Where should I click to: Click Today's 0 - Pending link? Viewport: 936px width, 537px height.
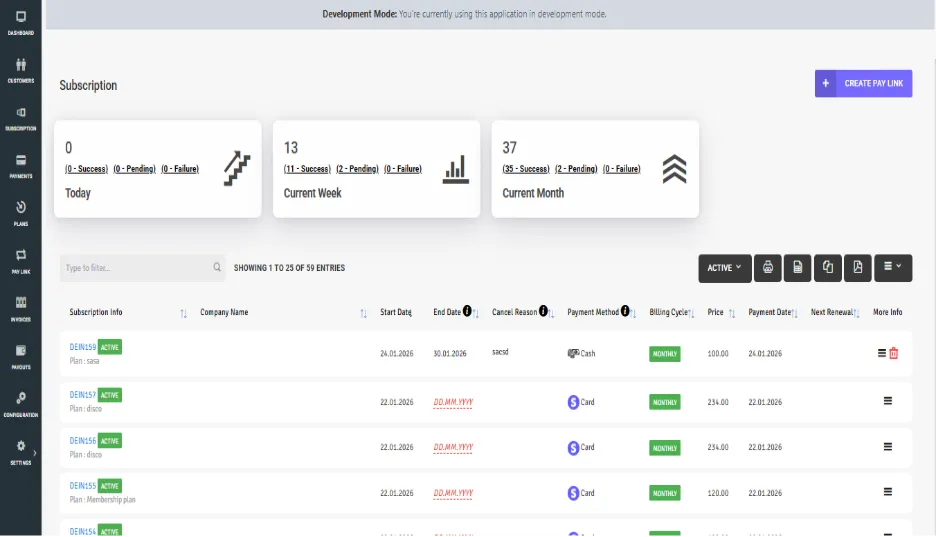click(134, 169)
